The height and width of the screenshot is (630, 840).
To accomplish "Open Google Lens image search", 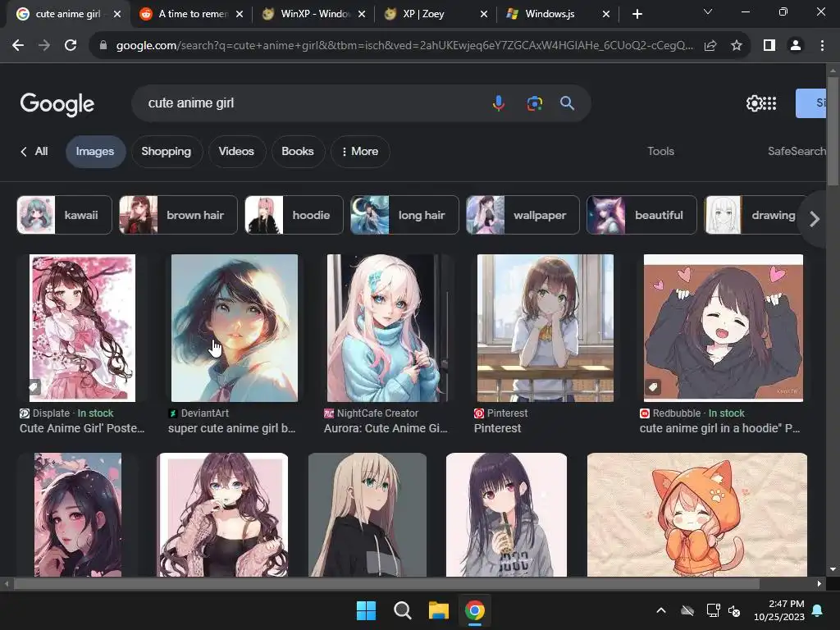I will [x=534, y=103].
